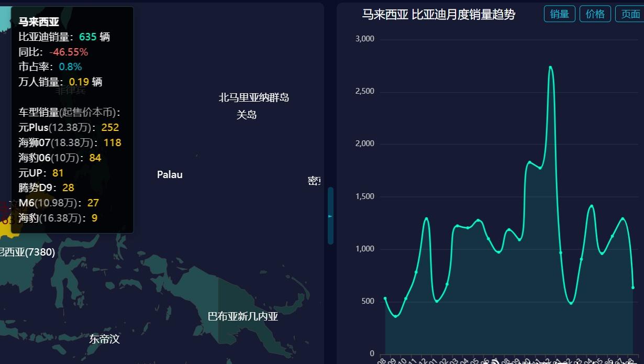Viewport: 644px width, 364px height.
Task: Click the 尼西亚(7380) sales label on the map
Action: [27, 252]
